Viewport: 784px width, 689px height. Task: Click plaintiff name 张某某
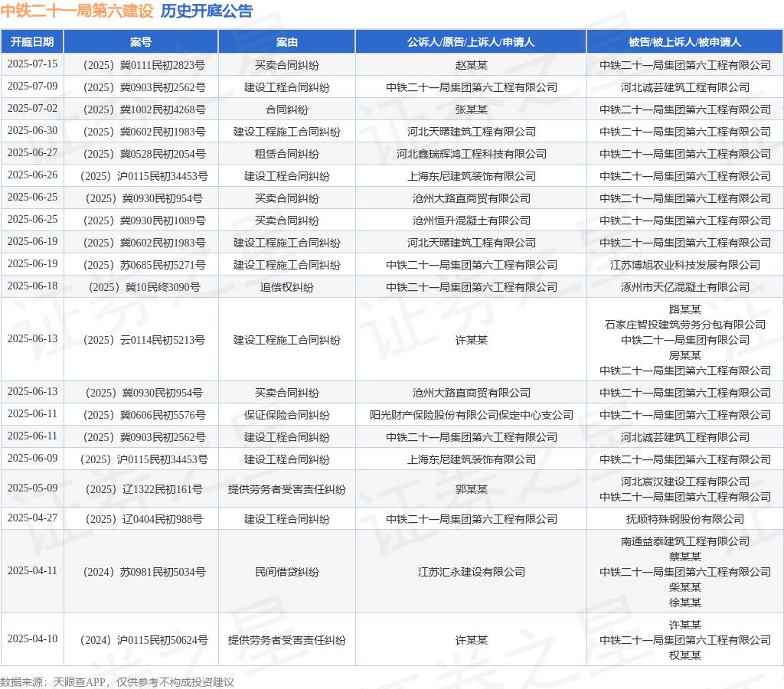pyautogui.click(x=471, y=109)
